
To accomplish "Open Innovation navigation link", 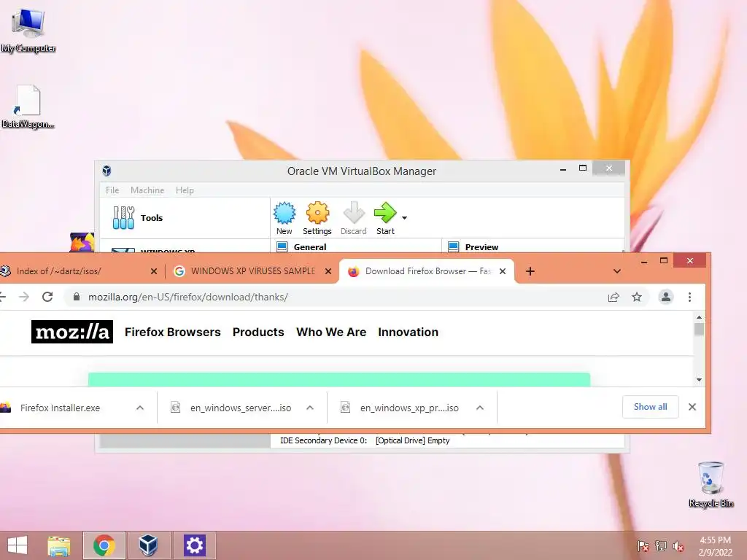I will (x=409, y=332).
